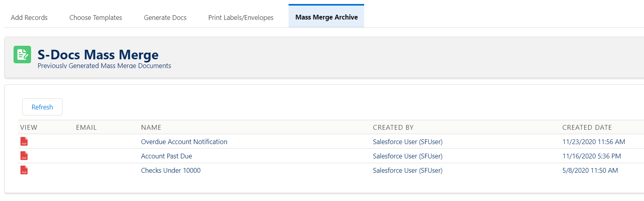This screenshot has width=644, height=201.
Task: Open Salesforce User link in Checks Under 10000 row
Action: pyautogui.click(x=408, y=170)
